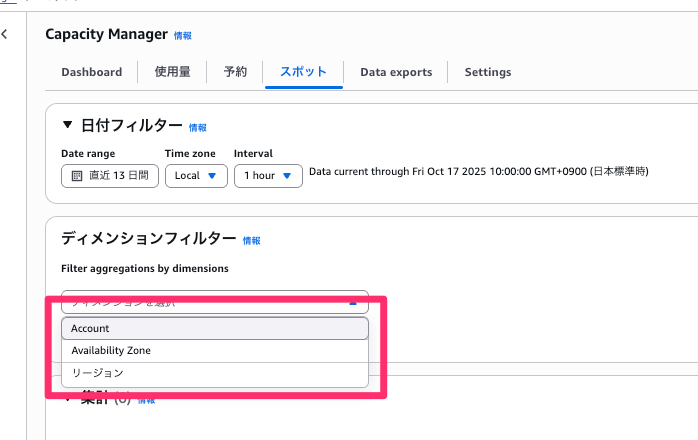The image size is (698, 440).
Task: Open the 予約 tab
Action: click(x=235, y=72)
